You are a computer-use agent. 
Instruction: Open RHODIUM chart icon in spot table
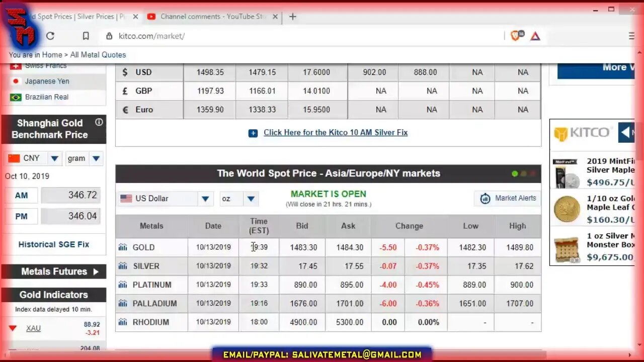coord(123,322)
